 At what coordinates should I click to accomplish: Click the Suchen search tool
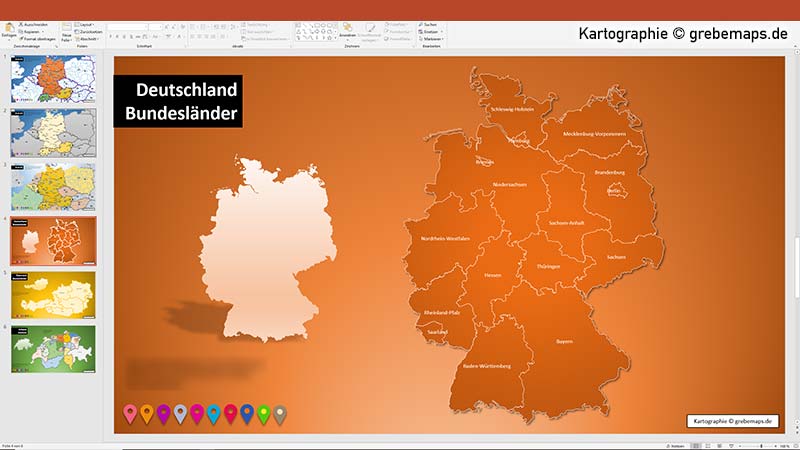(428, 24)
